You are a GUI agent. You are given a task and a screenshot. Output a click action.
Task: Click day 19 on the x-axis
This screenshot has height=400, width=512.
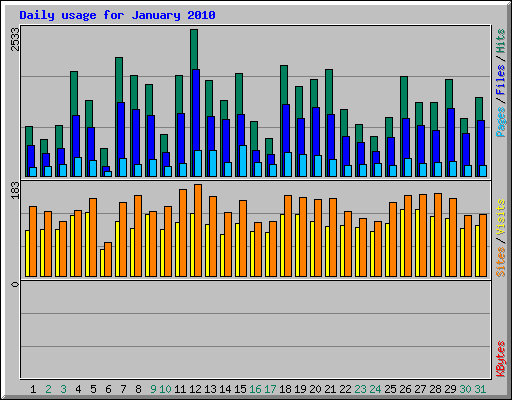click(300, 389)
